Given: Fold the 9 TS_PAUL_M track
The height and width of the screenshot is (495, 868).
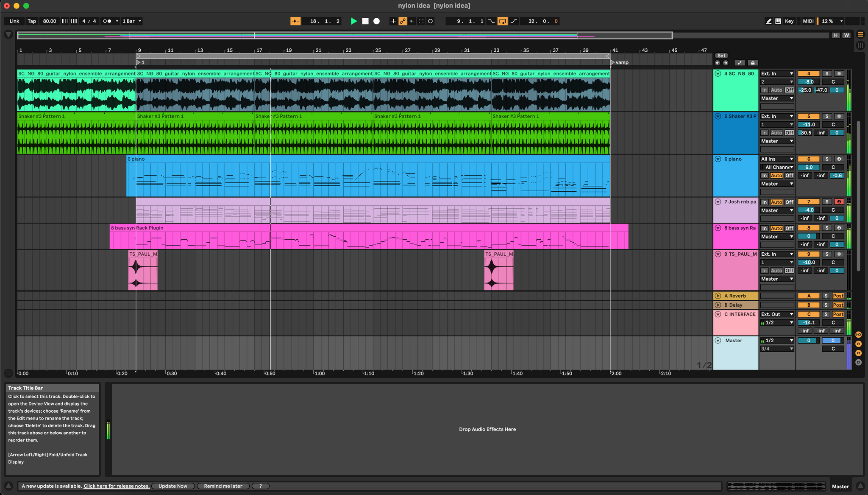Looking at the screenshot, I should (718, 254).
